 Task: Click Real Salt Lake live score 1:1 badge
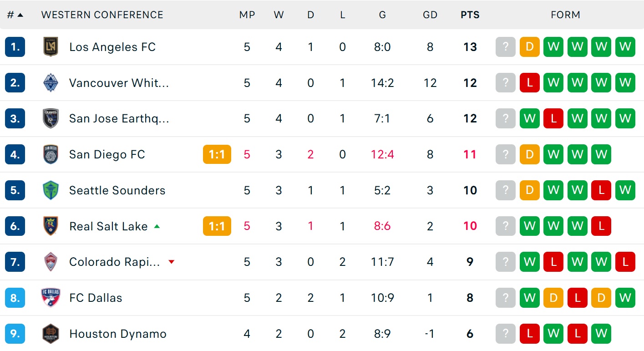pyautogui.click(x=217, y=226)
